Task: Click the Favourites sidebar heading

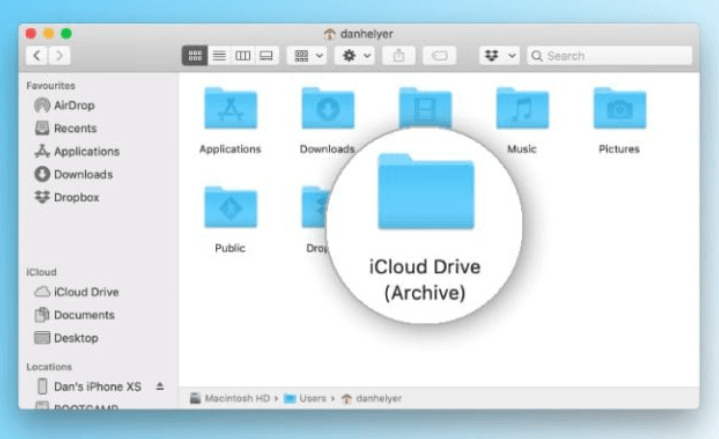Action: (50, 86)
